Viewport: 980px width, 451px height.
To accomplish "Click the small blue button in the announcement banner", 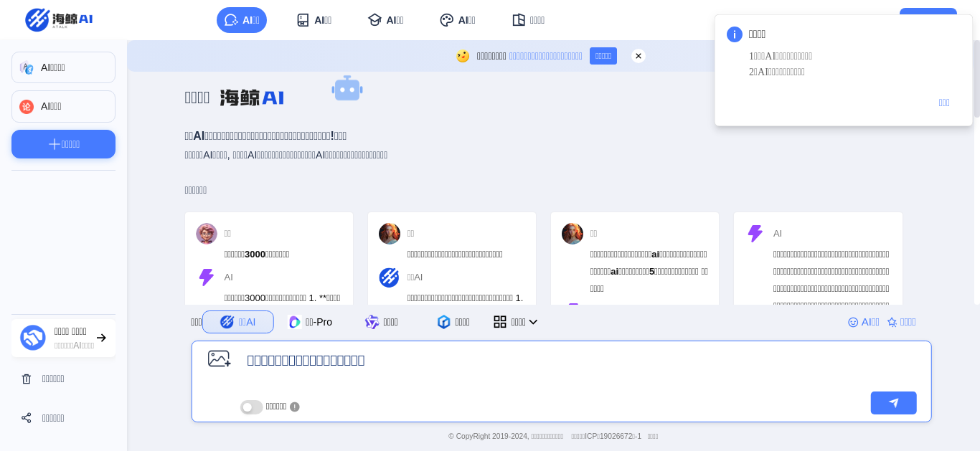I will [603, 56].
